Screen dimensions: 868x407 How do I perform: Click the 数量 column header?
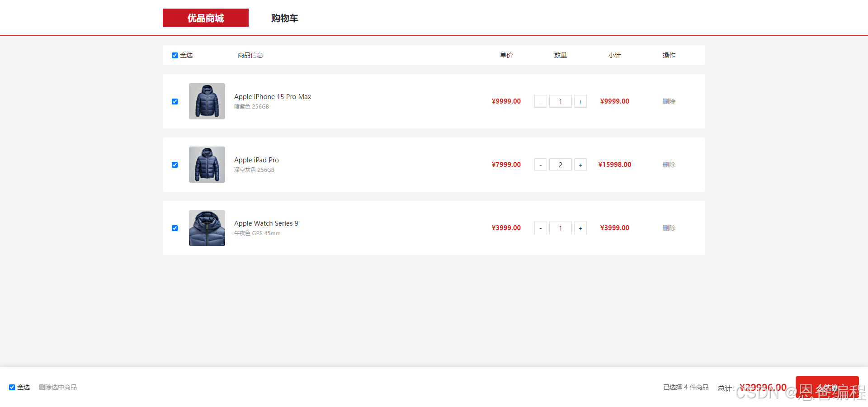click(x=561, y=55)
